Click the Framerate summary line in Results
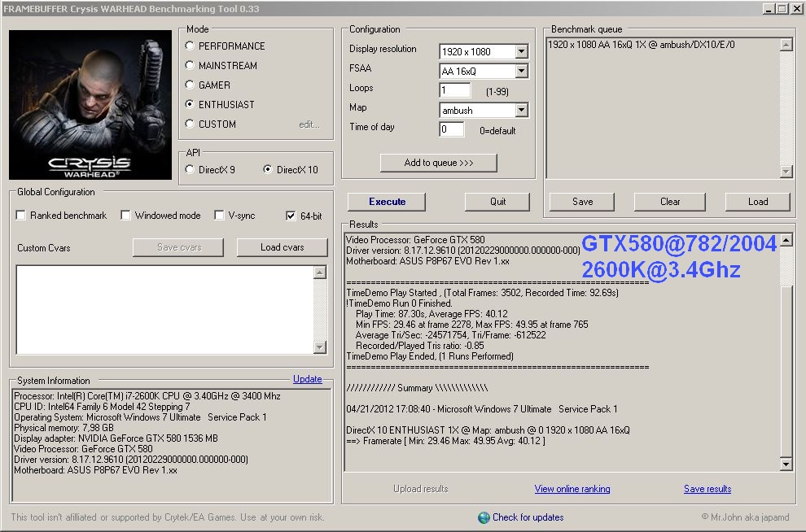The image size is (806, 532). click(445, 441)
